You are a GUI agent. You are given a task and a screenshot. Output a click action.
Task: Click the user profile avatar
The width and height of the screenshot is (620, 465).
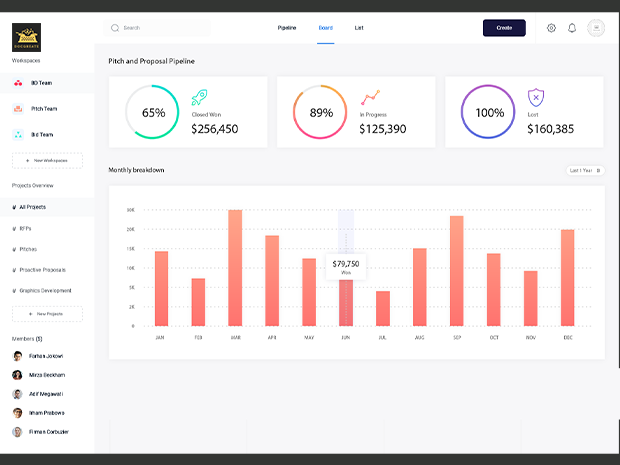[x=596, y=28]
